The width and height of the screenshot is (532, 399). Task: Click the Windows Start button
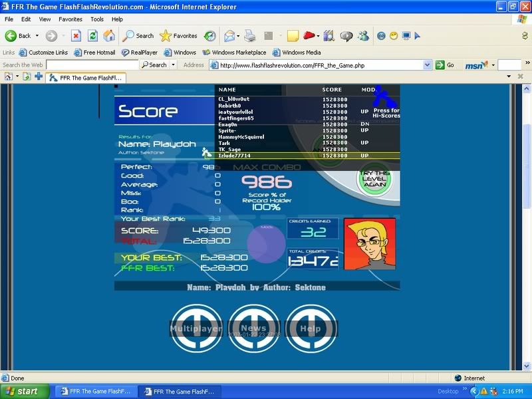point(25,392)
